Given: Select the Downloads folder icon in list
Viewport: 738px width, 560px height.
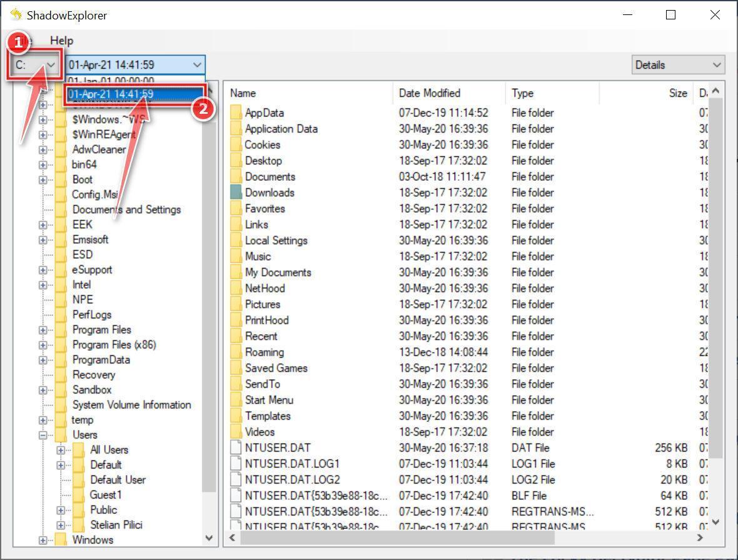Looking at the screenshot, I should 236,192.
